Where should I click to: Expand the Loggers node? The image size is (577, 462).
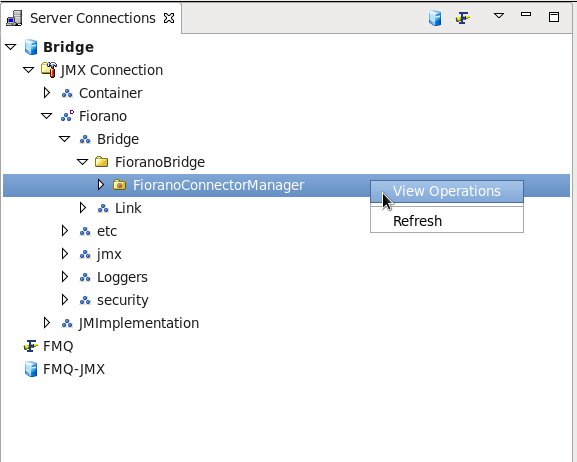point(65,277)
